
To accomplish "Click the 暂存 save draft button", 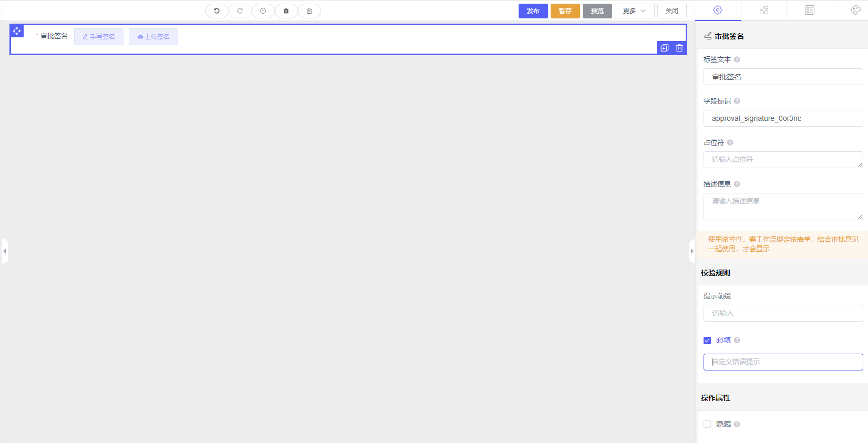I will coord(565,11).
